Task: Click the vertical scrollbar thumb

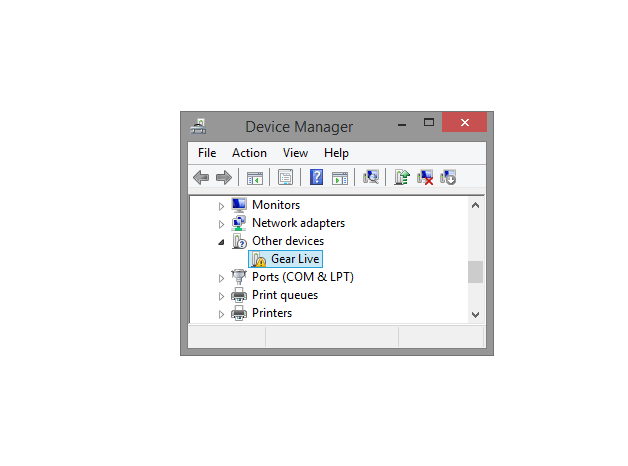Action: pyautogui.click(x=475, y=272)
